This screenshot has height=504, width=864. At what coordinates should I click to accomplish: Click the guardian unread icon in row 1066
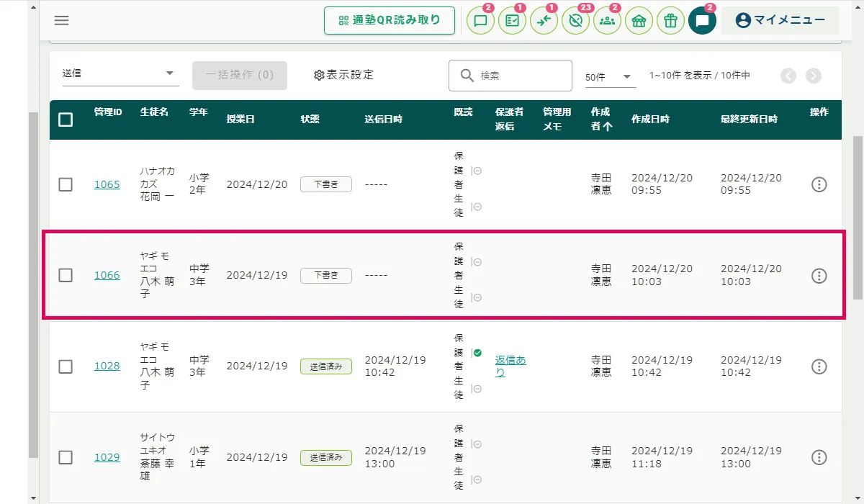tap(477, 261)
